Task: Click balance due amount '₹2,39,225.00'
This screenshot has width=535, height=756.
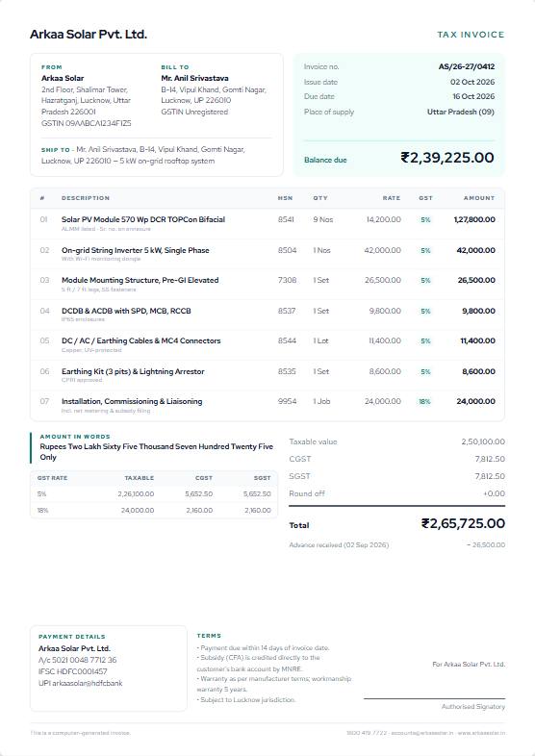Action: [447, 158]
